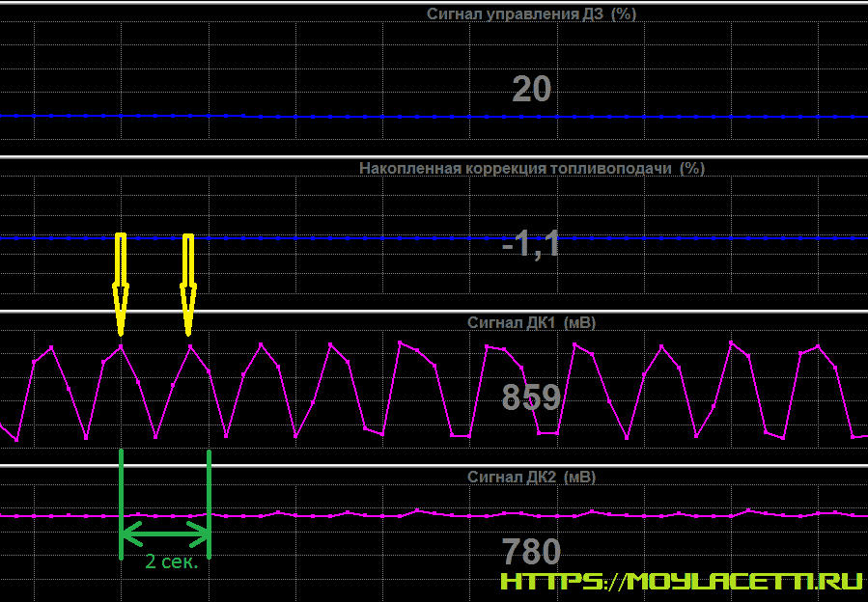The height and width of the screenshot is (602, 868).
Task: Click the left yellow arrow marker
Action: click(121, 282)
